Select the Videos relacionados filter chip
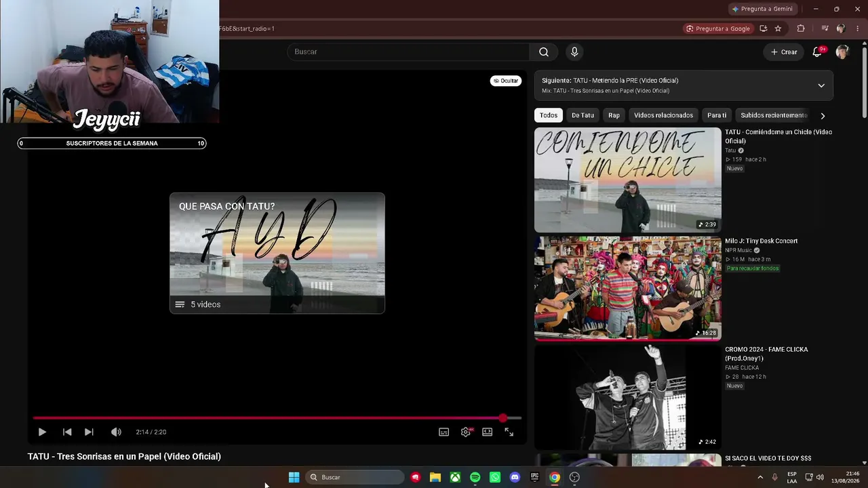 click(x=663, y=115)
